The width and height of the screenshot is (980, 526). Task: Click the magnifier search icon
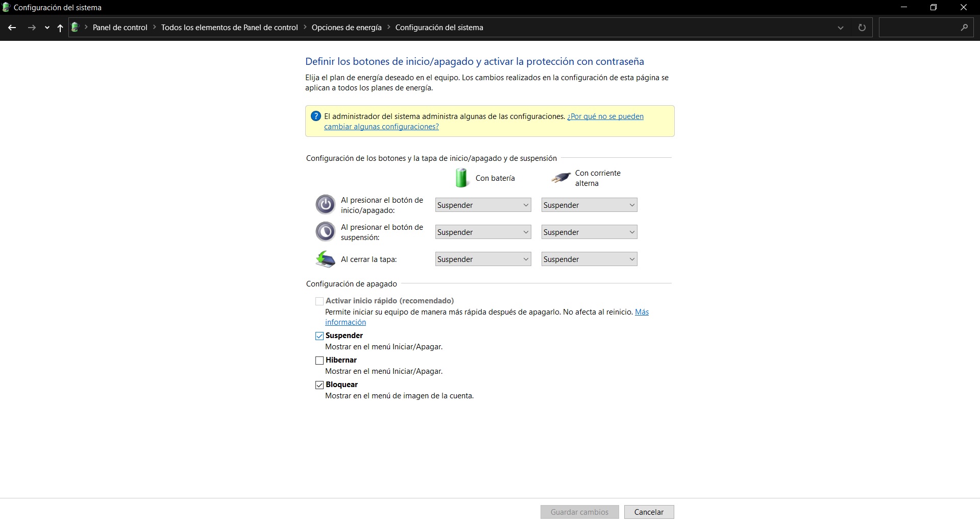pos(964,28)
